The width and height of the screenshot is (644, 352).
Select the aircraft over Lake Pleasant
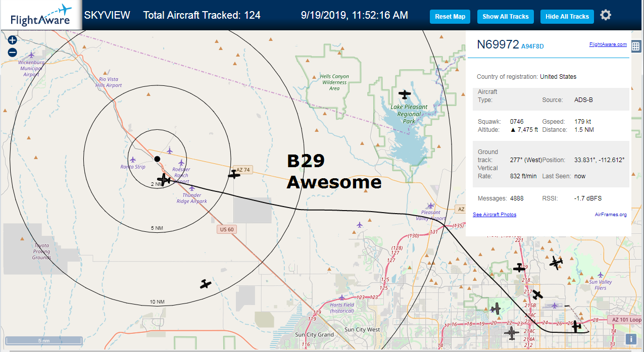click(405, 94)
